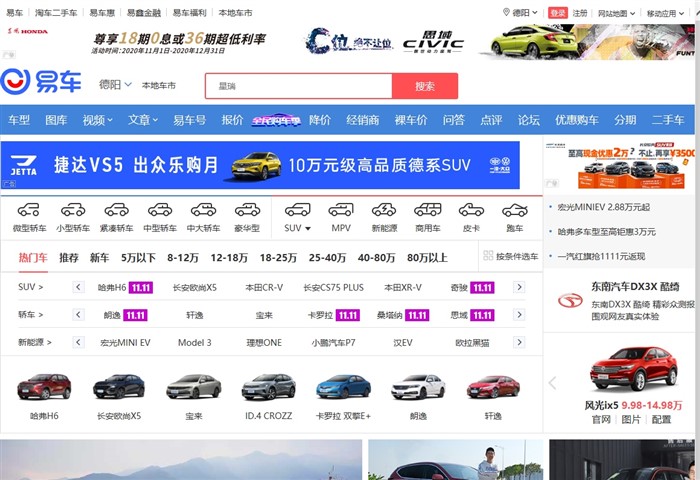The image size is (700, 480).
Task: Open 二手车 in the navigation bar
Action: [x=668, y=120]
